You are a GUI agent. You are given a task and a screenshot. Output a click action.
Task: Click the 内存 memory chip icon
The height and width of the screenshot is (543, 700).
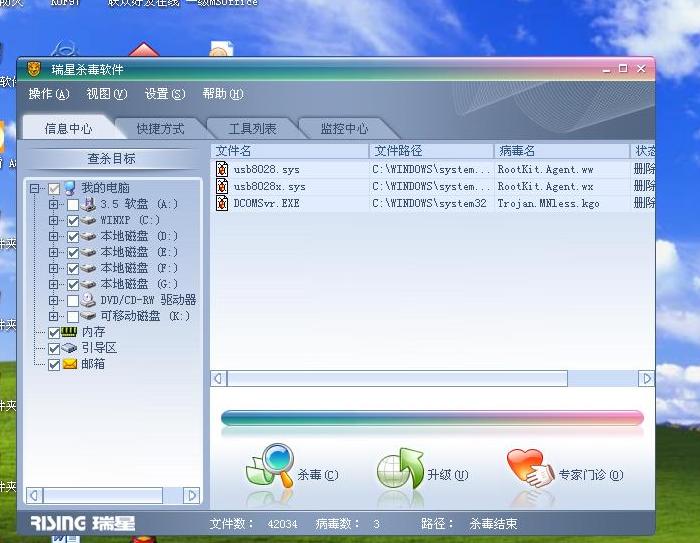point(69,332)
